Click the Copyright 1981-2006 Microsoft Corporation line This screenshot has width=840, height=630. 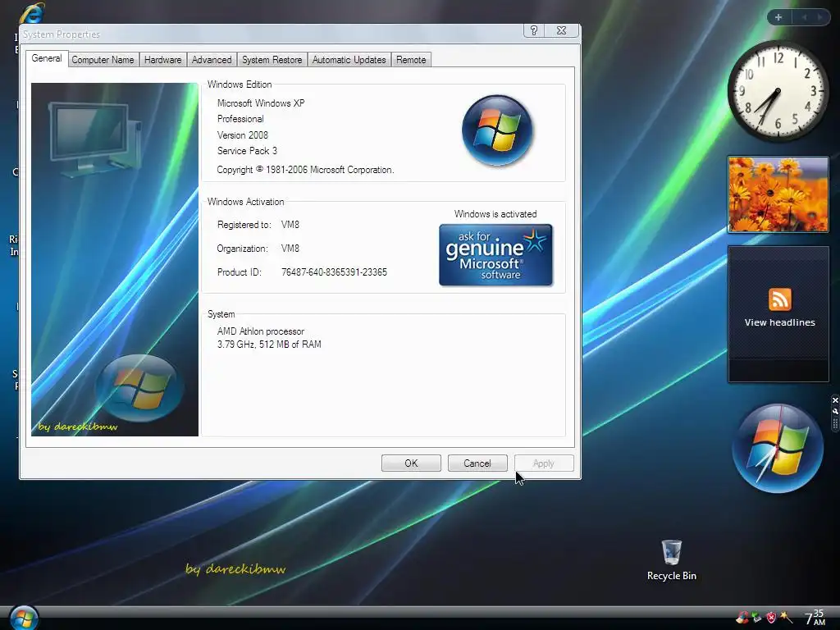pos(305,169)
